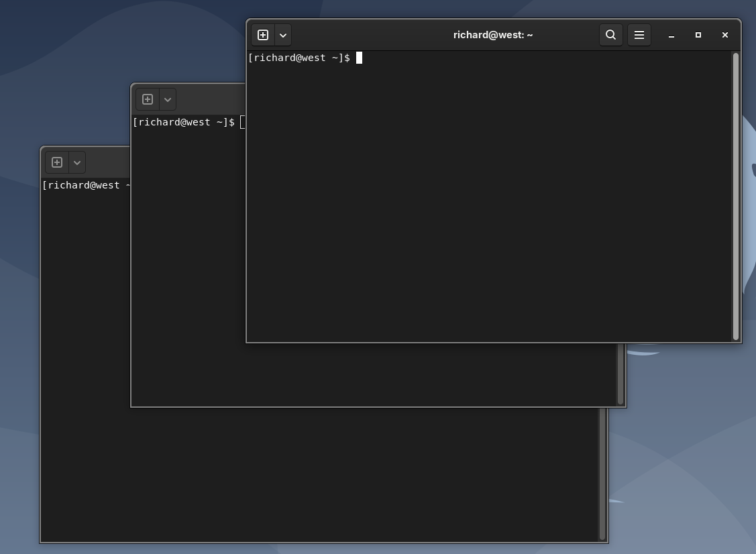Add a new tab in the middle terminal window
The height and width of the screenshot is (554, 756).
(x=148, y=99)
